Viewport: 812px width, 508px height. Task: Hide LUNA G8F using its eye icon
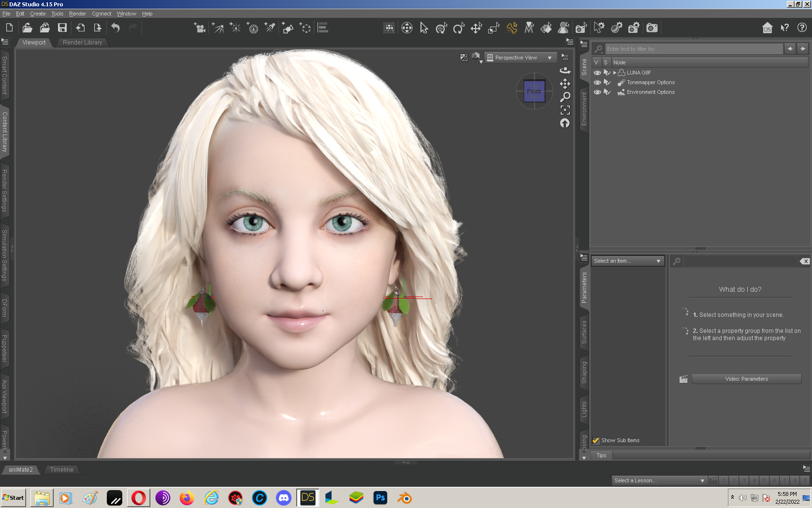pos(597,73)
